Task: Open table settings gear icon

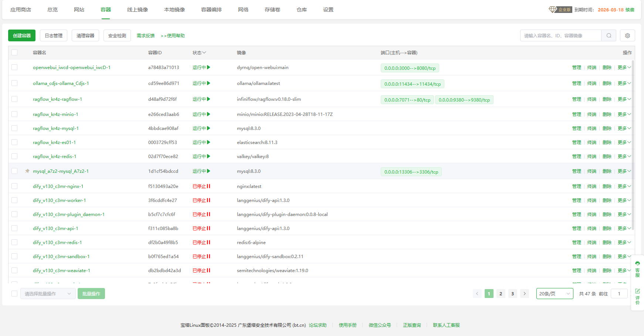Action: pos(627,35)
